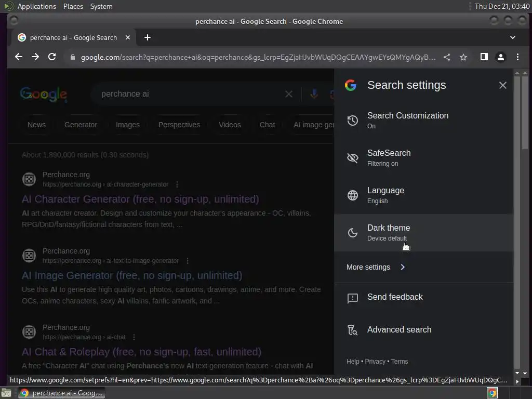Expand the tab search dropdown arrow
The height and width of the screenshot is (399, 532).
click(513, 37)
